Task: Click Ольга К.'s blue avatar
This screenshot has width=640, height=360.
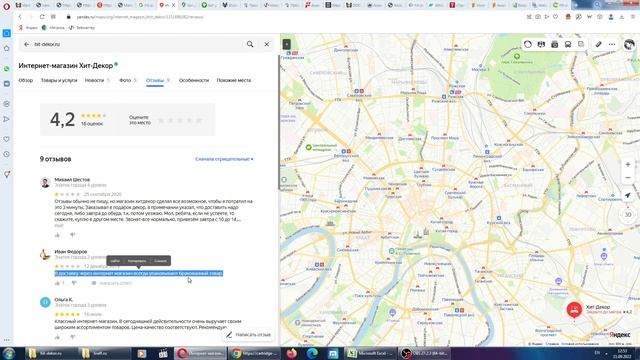Action: tap(45, 302)
